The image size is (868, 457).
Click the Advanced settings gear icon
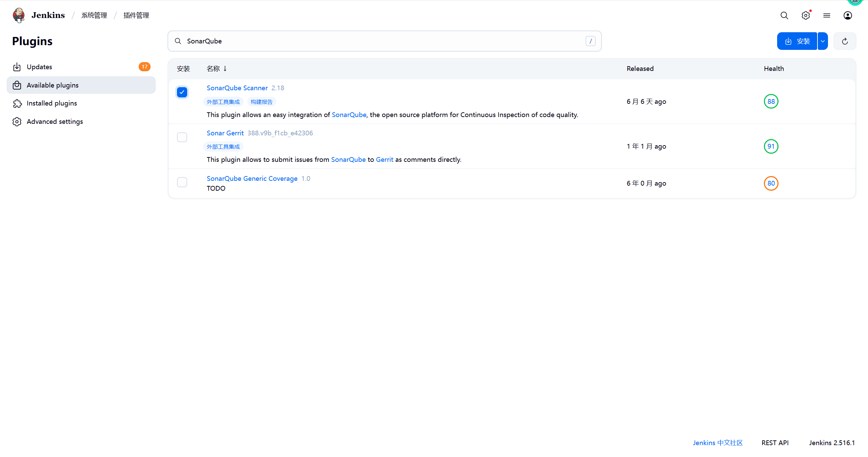pos(17,121)
